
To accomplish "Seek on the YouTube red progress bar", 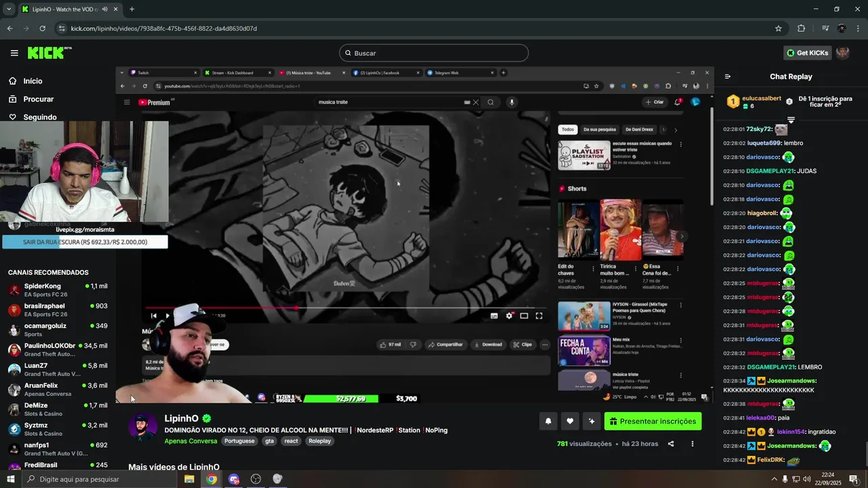I will coord(346,308).
